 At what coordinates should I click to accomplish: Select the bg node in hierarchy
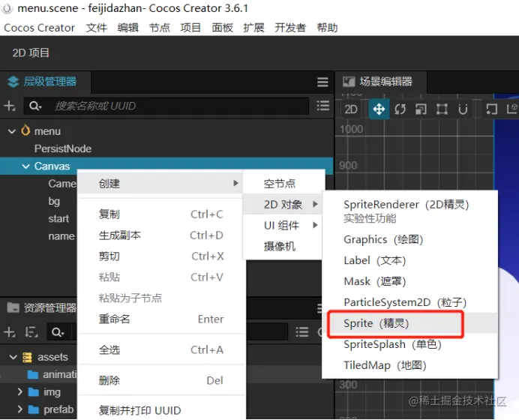(x=54, y=201)
